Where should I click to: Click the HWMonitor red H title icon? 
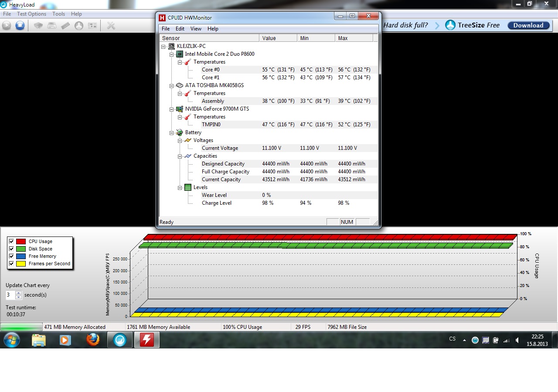(x=162, y=17)
